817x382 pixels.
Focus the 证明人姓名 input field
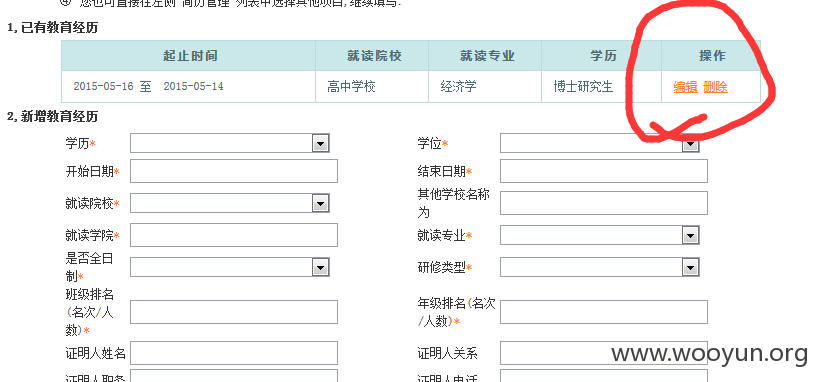point(234,353)
